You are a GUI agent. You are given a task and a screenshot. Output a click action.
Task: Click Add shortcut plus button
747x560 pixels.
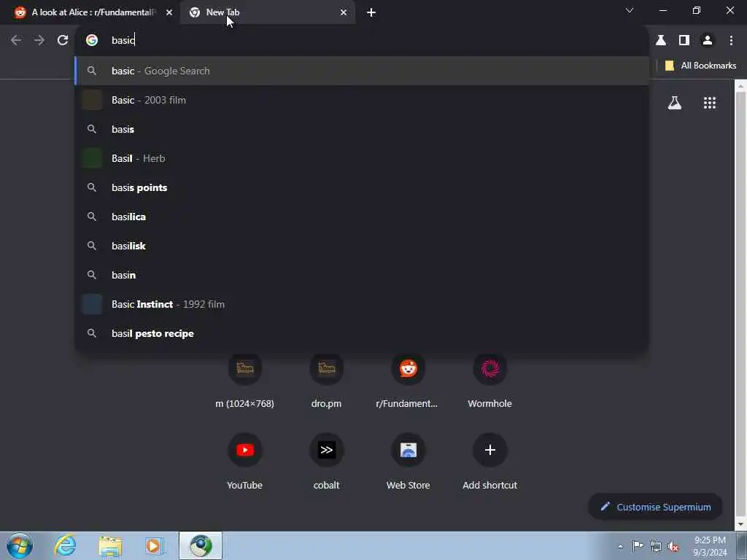(489, 450)
